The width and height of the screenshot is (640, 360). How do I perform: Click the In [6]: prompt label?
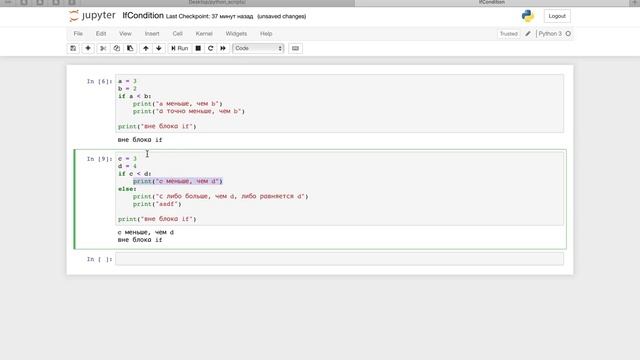tap(99, 81)
